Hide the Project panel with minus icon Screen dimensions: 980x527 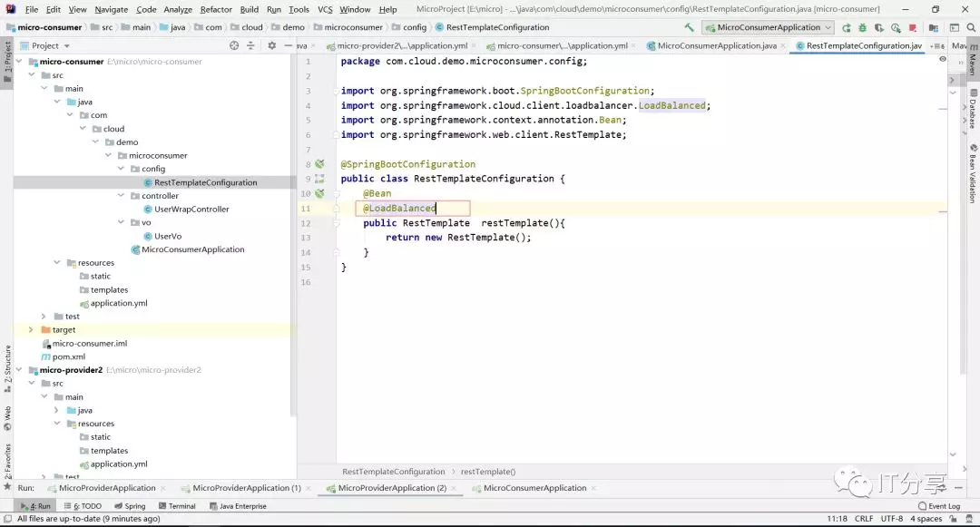click(x=289, y=45)
